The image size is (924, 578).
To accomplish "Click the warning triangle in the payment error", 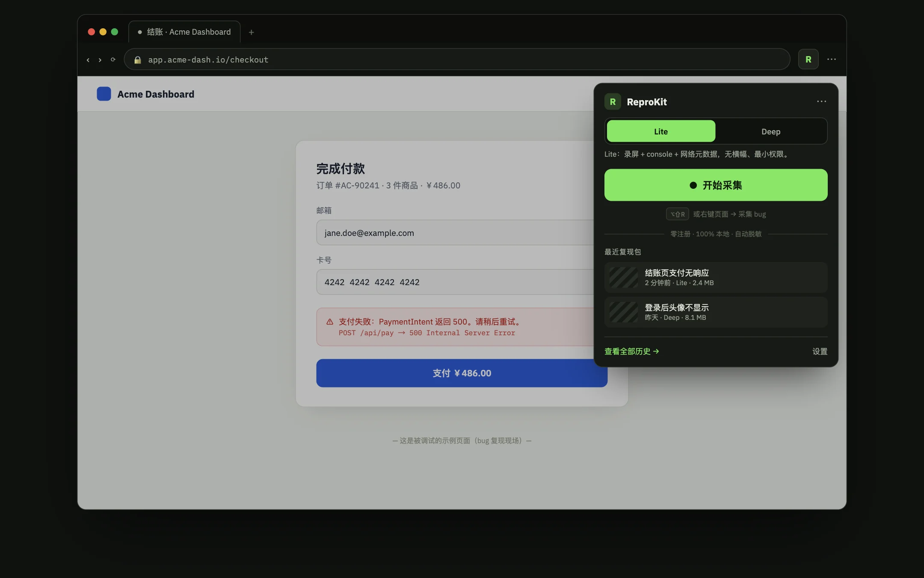I will coord(330,322).
